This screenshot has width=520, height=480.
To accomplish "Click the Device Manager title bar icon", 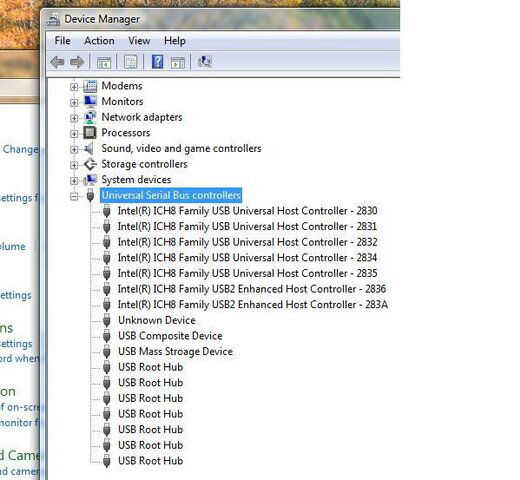I will pyautogui.click(x=53, y=19).
